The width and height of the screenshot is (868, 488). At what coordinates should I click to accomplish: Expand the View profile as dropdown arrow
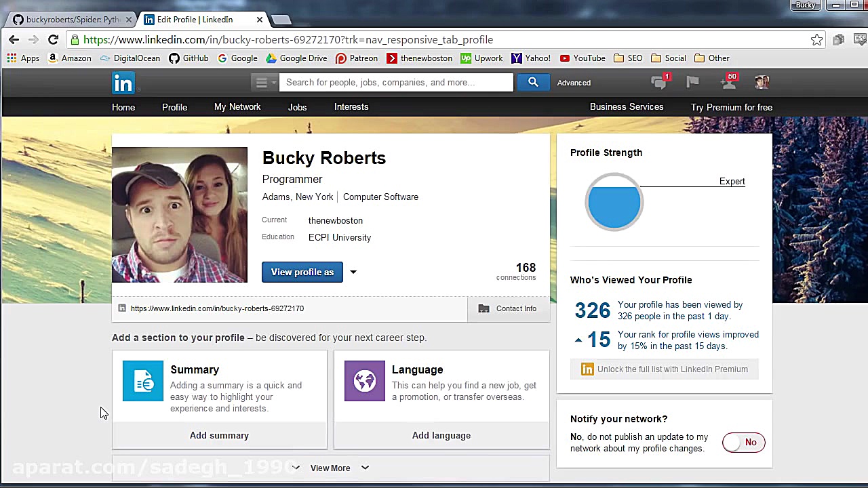353,272
